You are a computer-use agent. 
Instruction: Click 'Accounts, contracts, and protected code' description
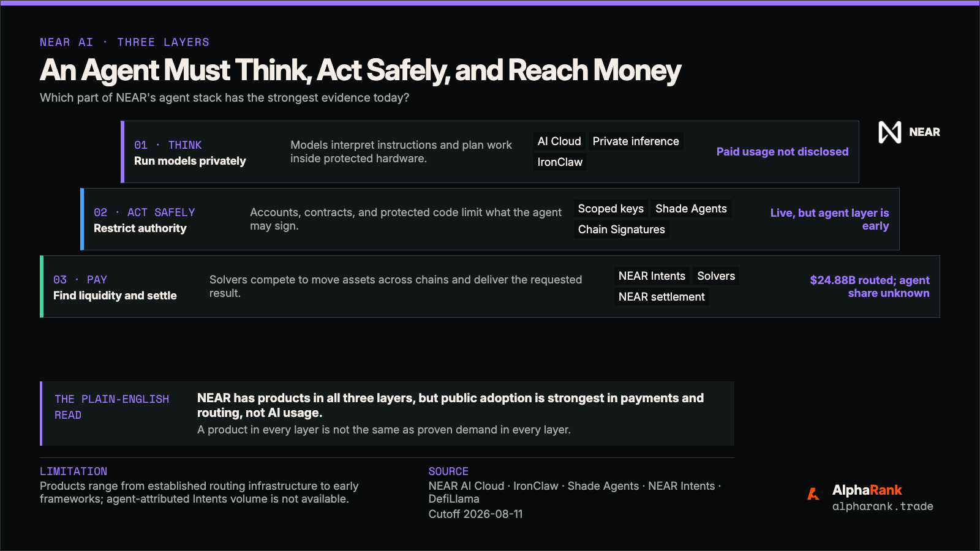[405, 219]
